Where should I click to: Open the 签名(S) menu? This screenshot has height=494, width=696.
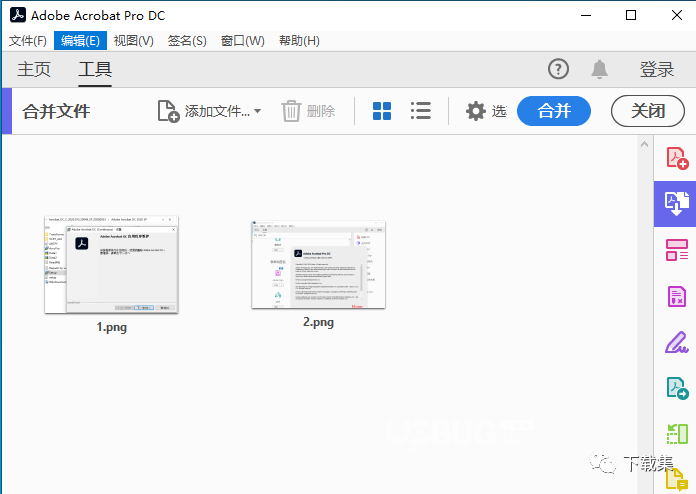[x=187, y=41]
